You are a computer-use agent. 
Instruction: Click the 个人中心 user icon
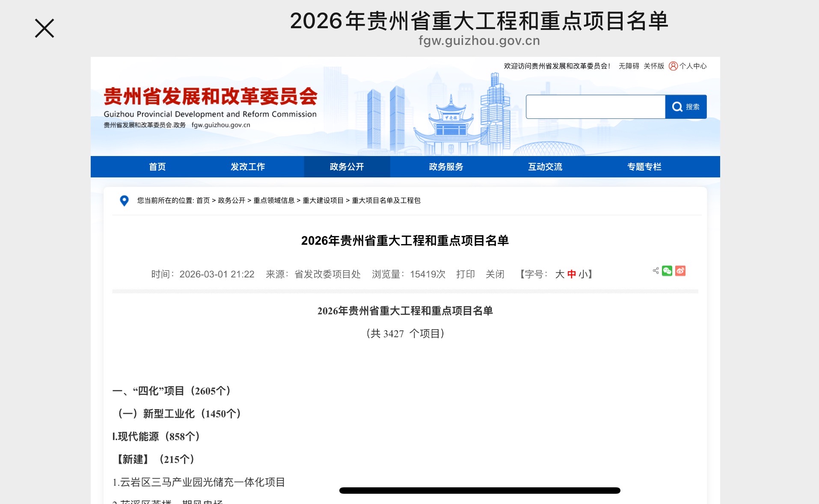[x=673, y=66]
